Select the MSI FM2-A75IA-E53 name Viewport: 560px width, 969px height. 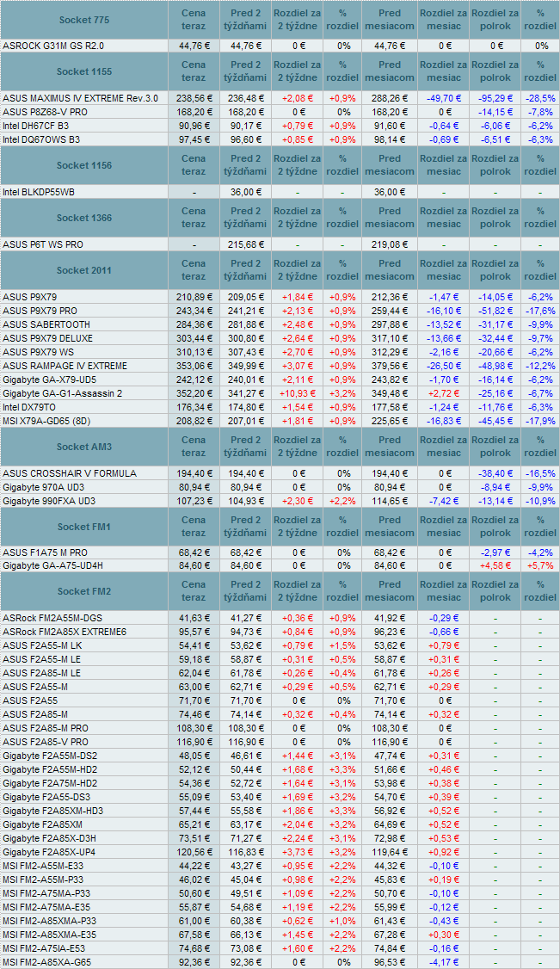click(x=45, y=948)
